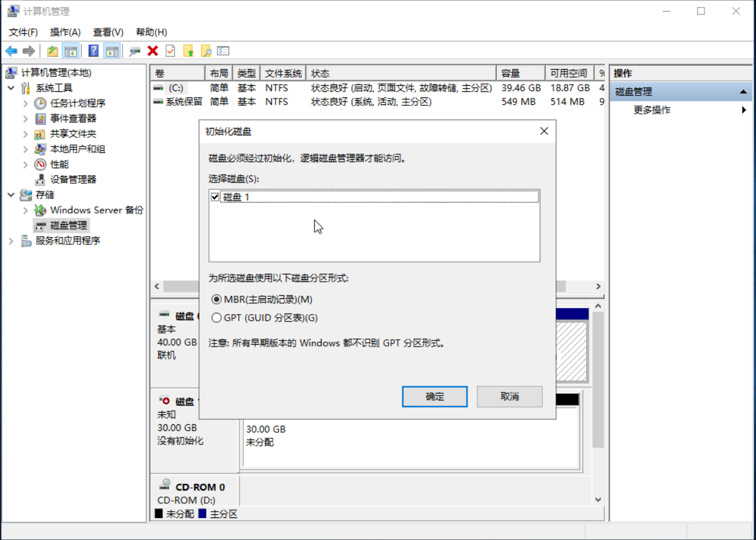Expand the 服务和应用程序 node

11,241
